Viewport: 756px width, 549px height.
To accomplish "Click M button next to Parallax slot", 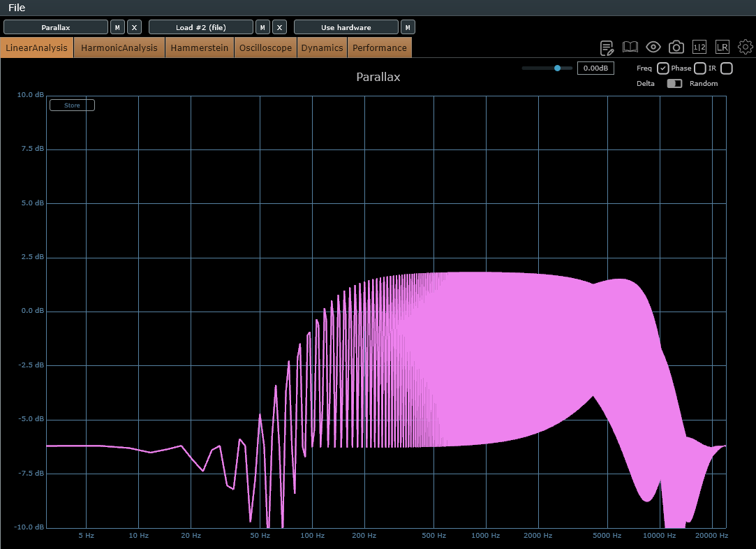I will 118,27.
